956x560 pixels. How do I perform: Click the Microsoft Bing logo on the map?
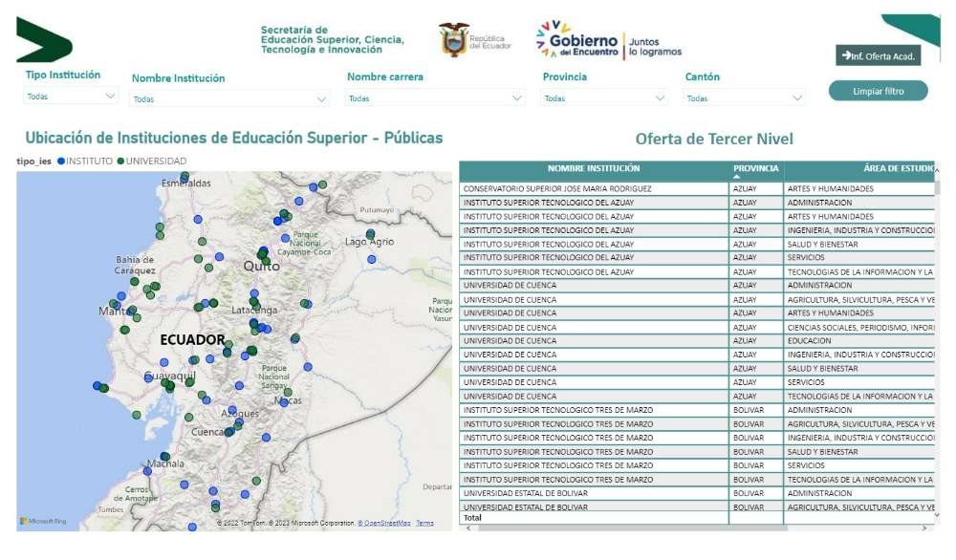tap(43, 521)
